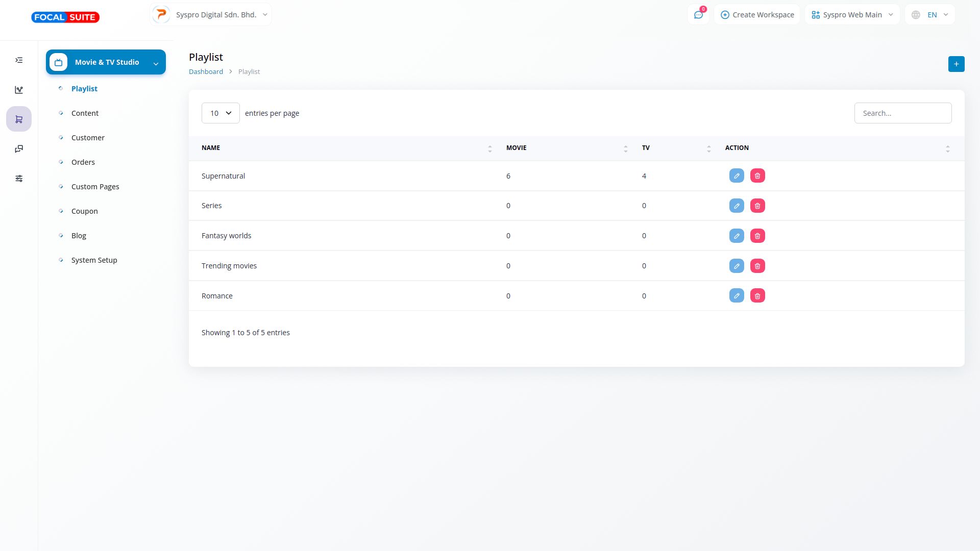Delete the Romance playlist
Viewport: 980px width, 551px height.
click(x=757, y=296)
